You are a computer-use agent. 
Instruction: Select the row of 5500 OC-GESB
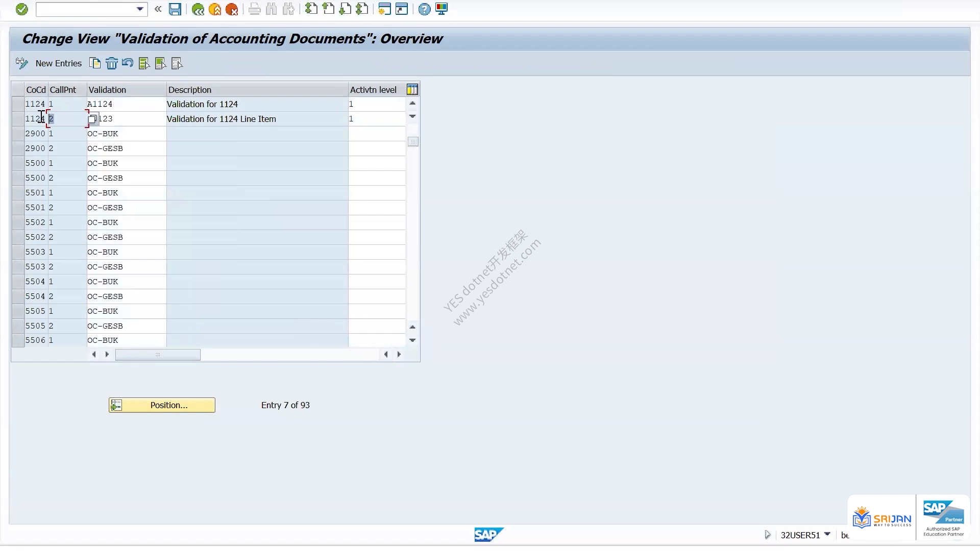click(x=18, y=178)
